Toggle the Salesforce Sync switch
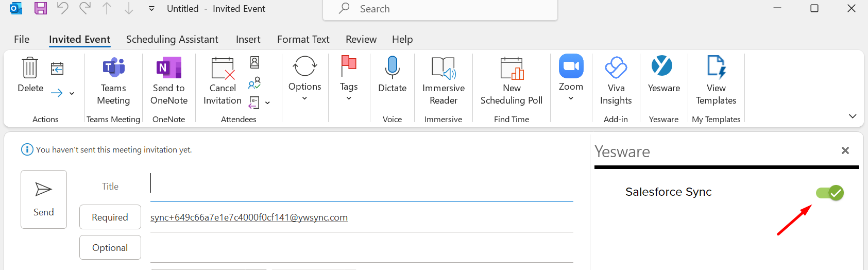The width and height of the screenshot is (868, 270). (829, 193)
